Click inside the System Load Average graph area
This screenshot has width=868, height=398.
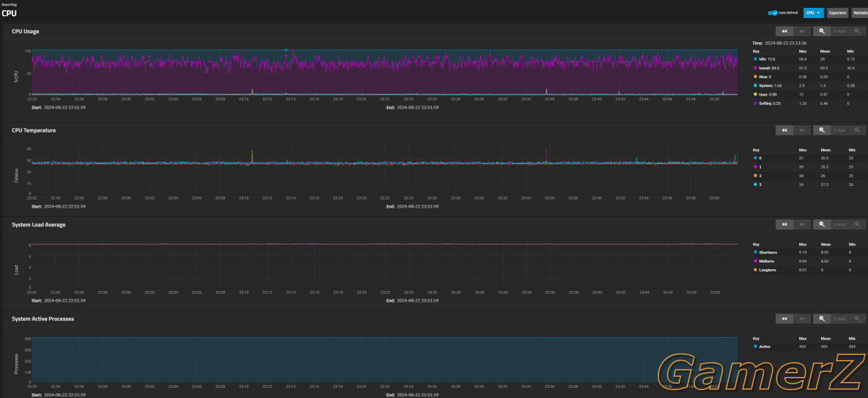tap(383, 264)
